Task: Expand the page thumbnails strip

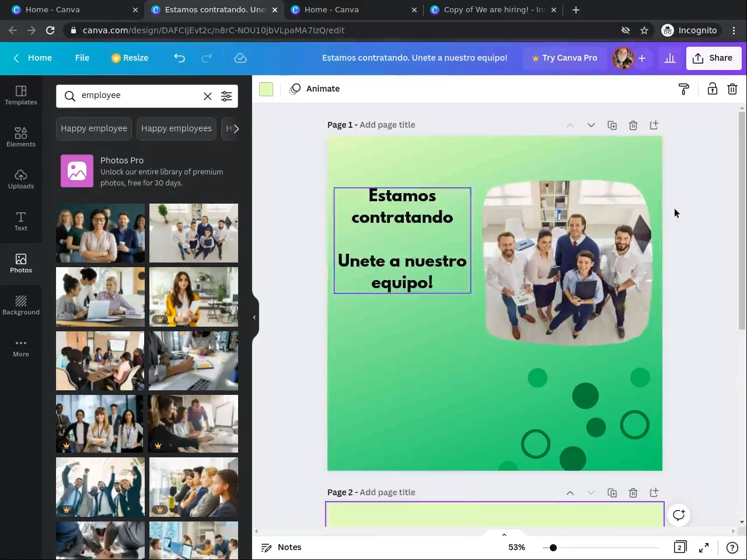Action: click(x=504, y=534)
